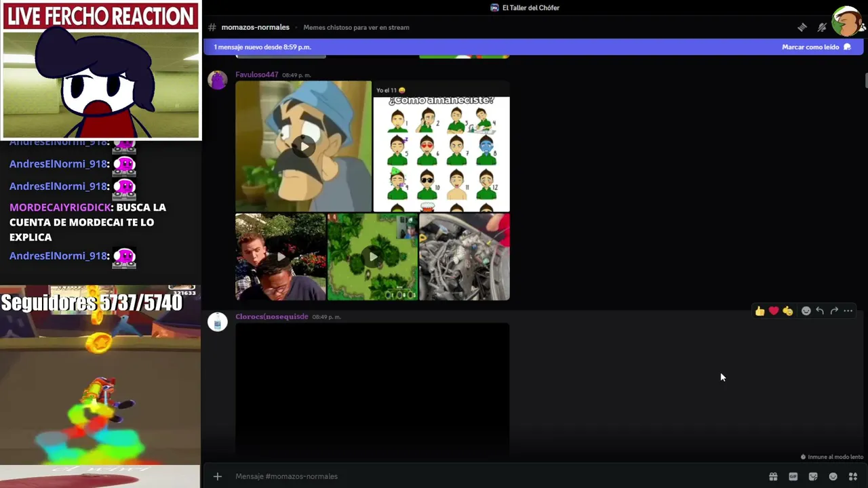Open the GIF picker

click(793, 476)
